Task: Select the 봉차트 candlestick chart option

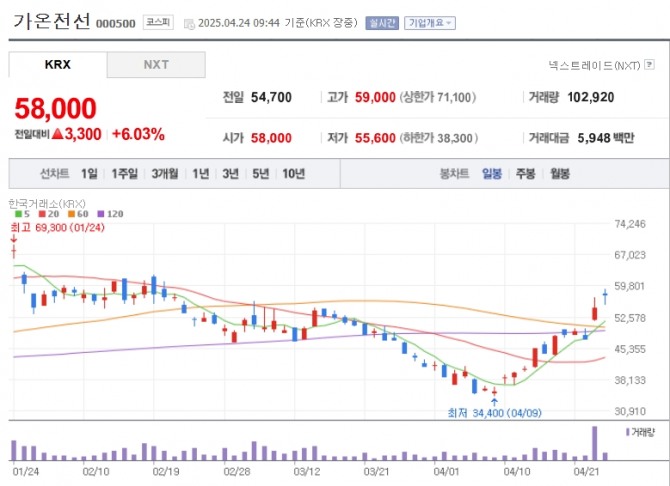Action: click(454, 173)
